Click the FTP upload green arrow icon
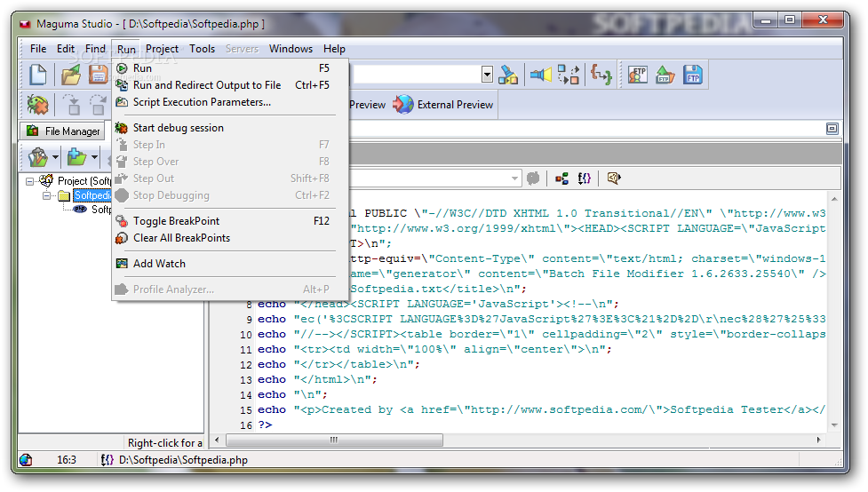This screenshot has width=868, height=492. [x=665, y=75]
